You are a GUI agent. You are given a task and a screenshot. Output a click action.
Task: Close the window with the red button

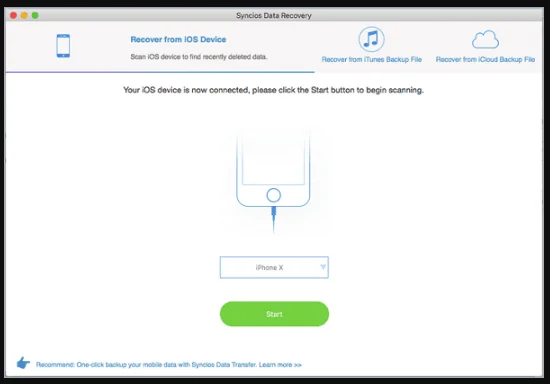click(x=13, y=15)
